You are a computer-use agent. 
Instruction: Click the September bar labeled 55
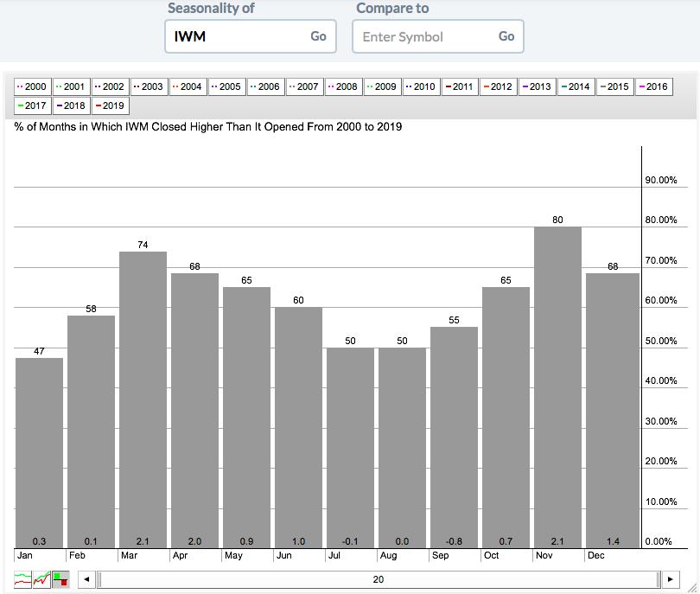tap(454, 438)
